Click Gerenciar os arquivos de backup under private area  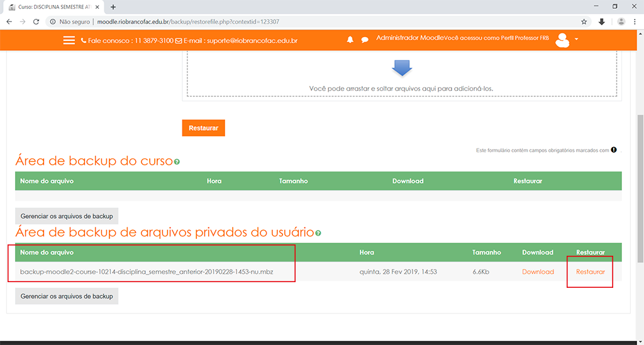(x=67, y=296)
